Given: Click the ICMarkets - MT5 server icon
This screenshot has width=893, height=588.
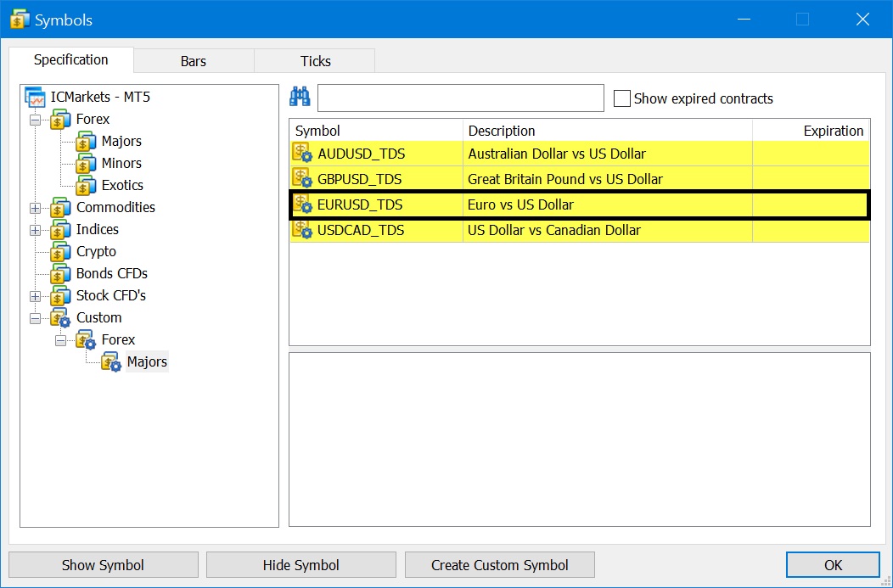Looking at the screenshot, I should coord(35,98).
